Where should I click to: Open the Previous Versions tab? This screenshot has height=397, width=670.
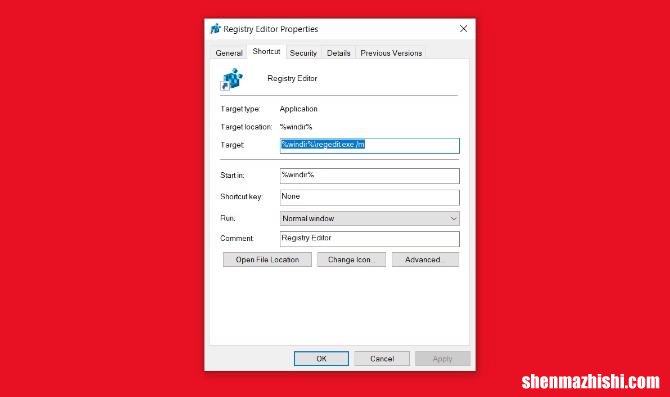point(391,53)
